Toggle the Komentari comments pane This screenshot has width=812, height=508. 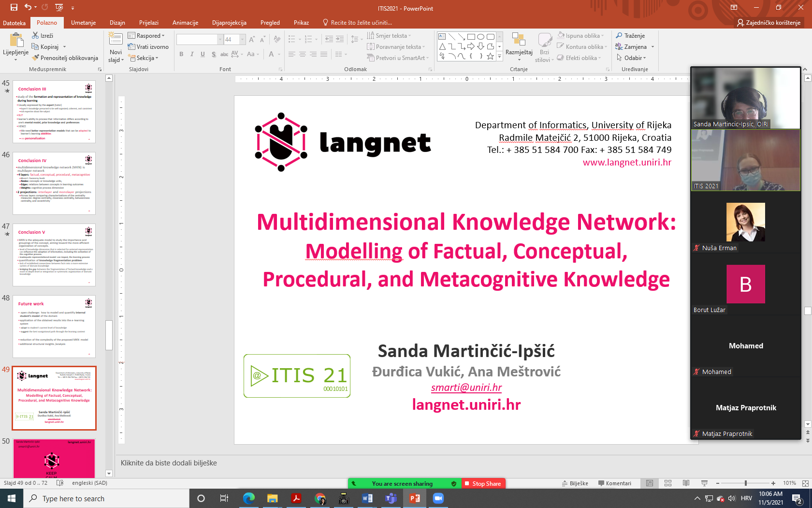tap(614, 483)
